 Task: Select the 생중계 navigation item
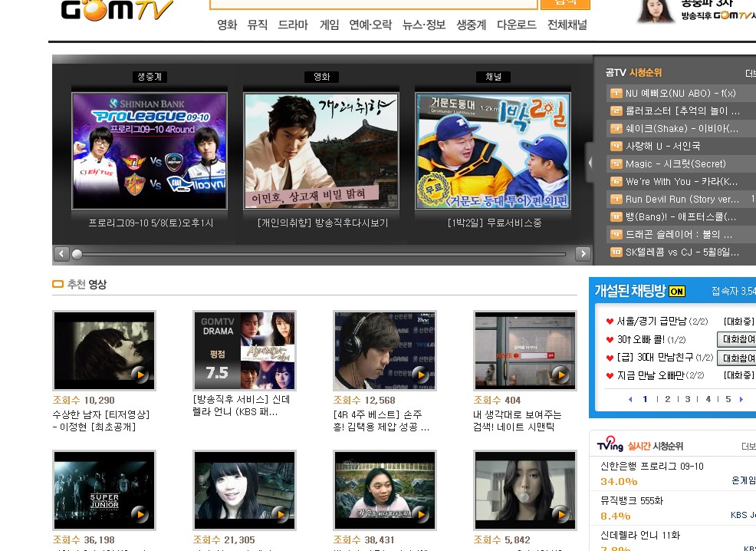pyautogui.click(x=471, y=25)
